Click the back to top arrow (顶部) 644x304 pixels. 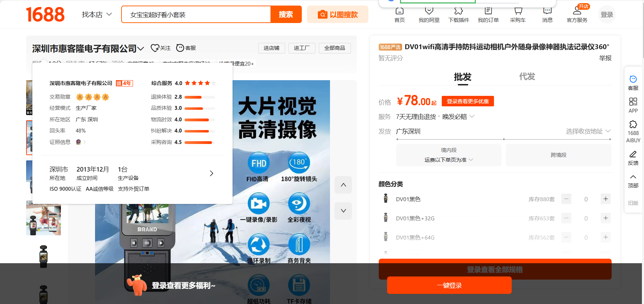coord(633,177)
